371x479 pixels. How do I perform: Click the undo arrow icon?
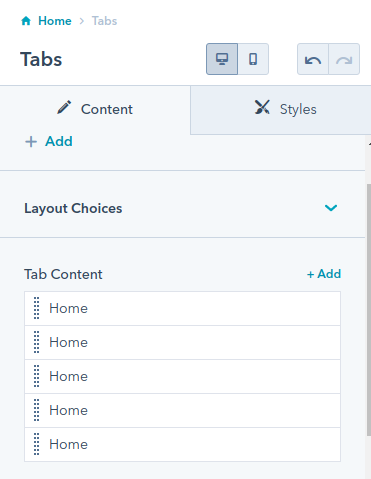click(313, 59)
